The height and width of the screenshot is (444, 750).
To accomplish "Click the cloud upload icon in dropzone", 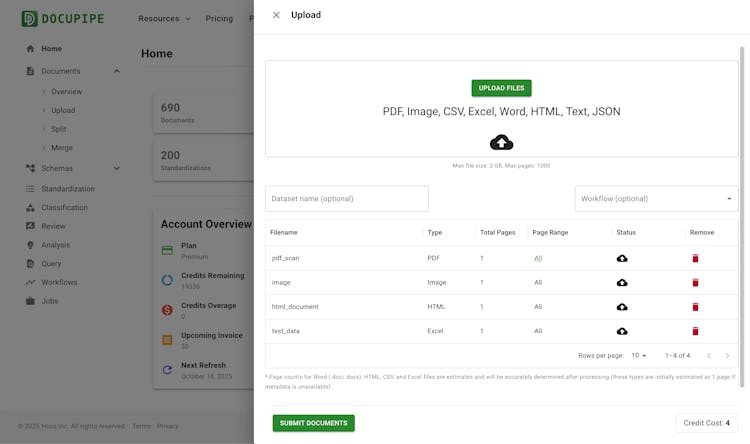I will point(501,142).
